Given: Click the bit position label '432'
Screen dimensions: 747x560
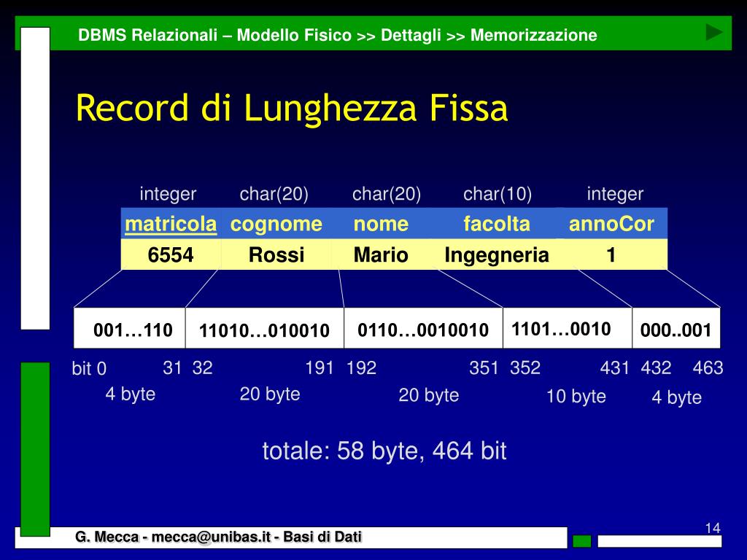Looking at the screenshot, I should (656, 368).
